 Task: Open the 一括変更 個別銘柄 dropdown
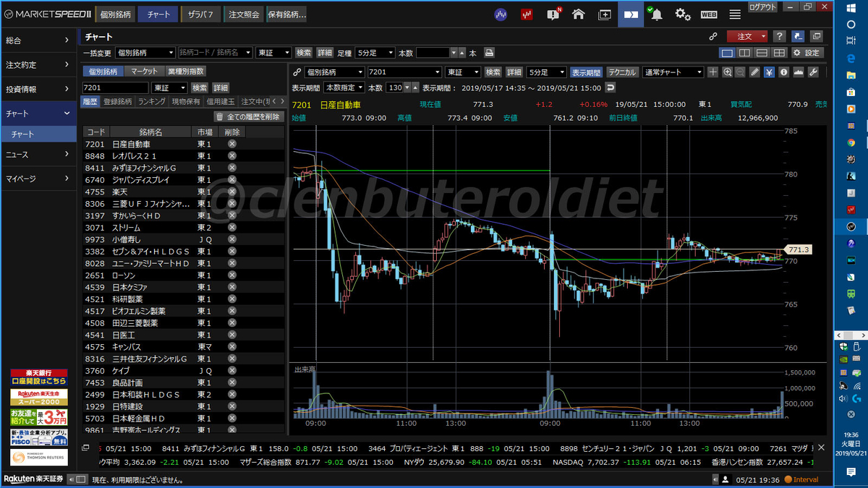coord(145,53)
